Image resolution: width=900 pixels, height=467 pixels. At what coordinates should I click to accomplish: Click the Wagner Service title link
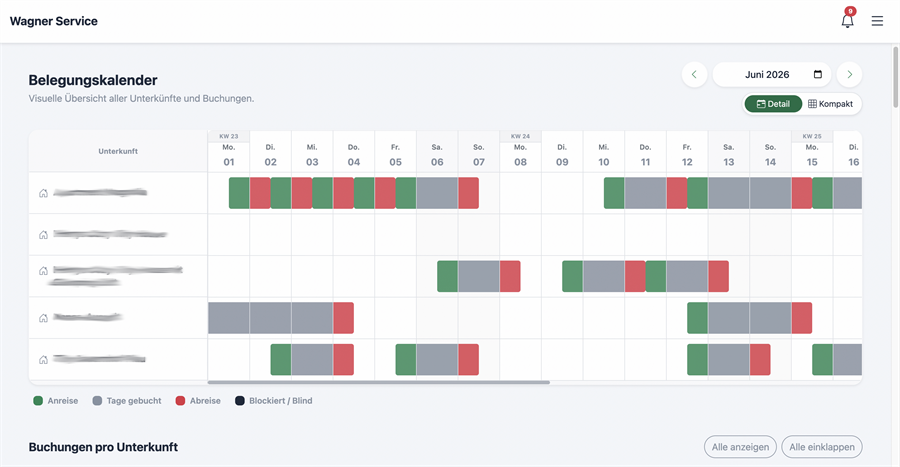click(54, 21)
